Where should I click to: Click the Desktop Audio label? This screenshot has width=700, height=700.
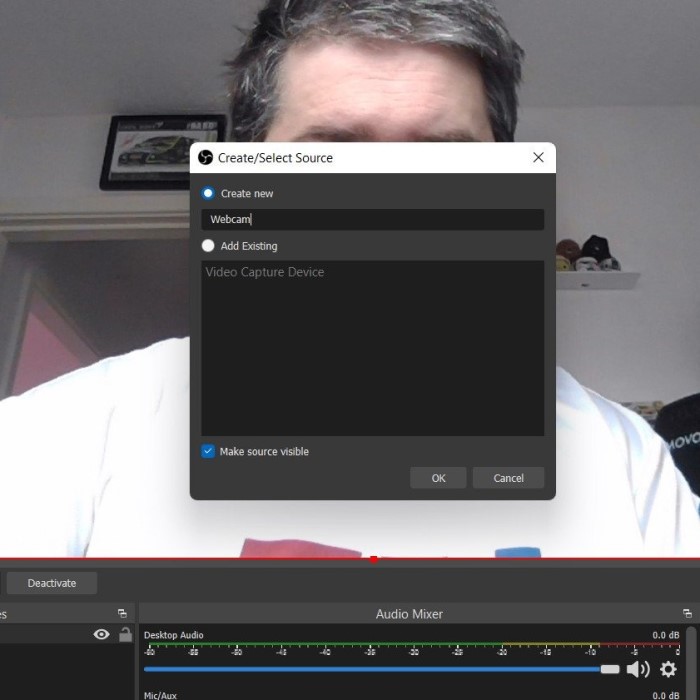[174, 635]
